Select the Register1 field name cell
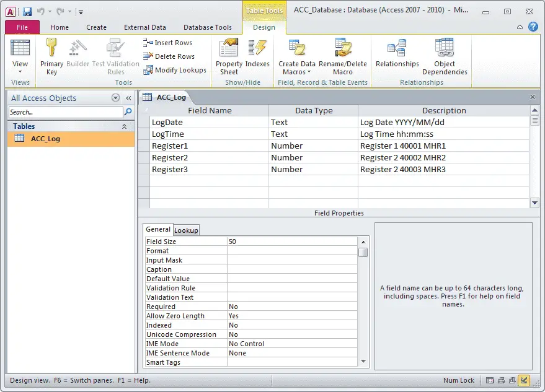Image resolution: width=545 pixels, height=392 pixels. point(209,146)
